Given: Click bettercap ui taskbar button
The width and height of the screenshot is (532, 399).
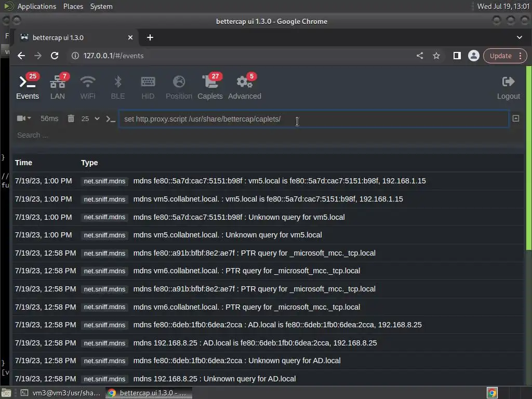Looking at the screenshot, I should pyautogui.click(x=149, y=393).
